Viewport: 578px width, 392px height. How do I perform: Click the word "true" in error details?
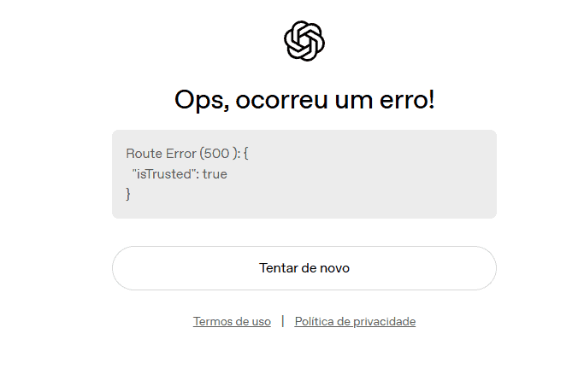215,174
